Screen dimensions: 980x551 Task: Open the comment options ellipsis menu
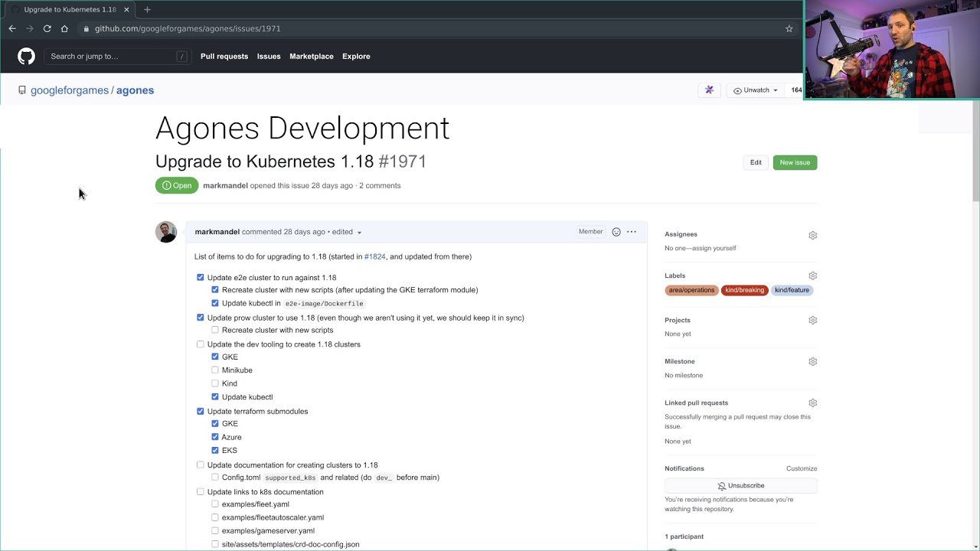click(632, 232)
